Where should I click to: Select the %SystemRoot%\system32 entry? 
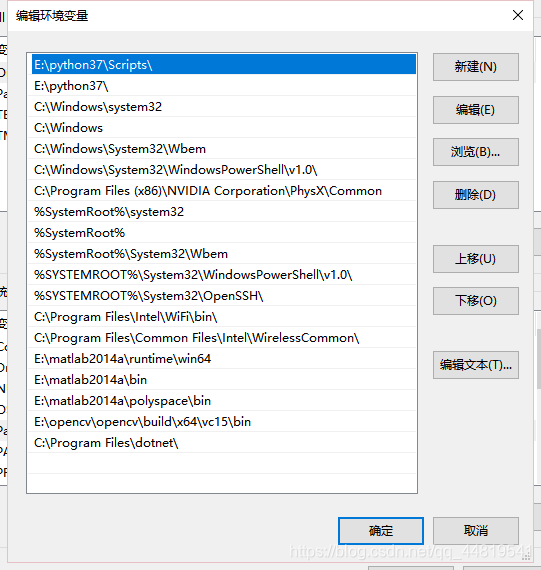coord(222,212)
